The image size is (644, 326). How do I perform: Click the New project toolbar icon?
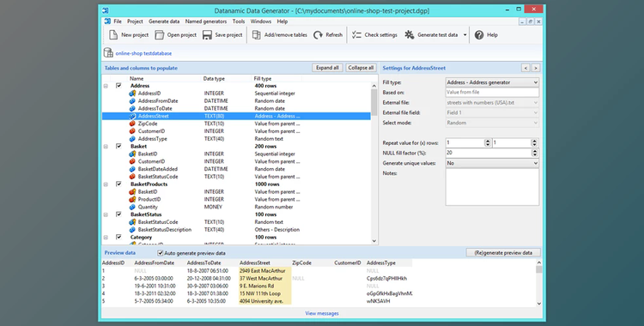click(113, 35)
